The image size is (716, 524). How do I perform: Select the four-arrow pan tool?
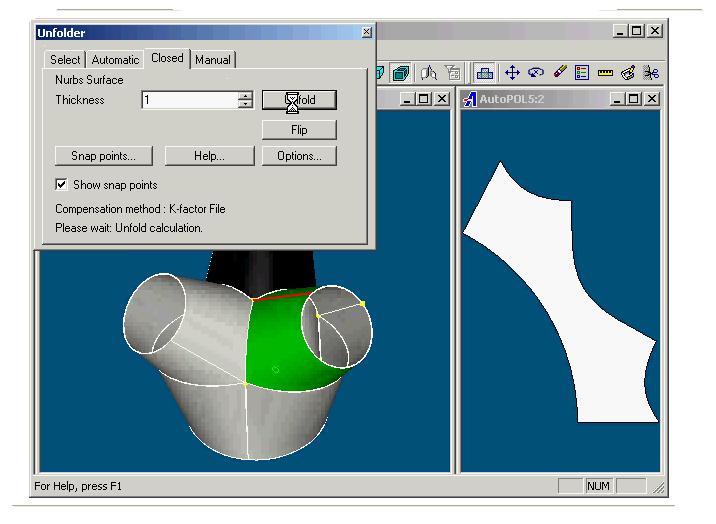pyautogui.click(x=512, y=73)
